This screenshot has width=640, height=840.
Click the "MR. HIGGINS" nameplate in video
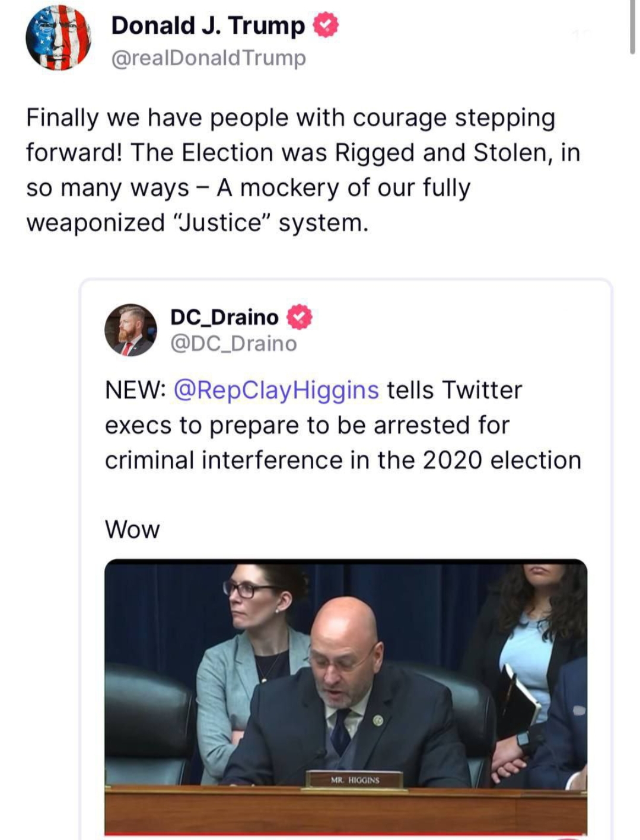[355, 780]
